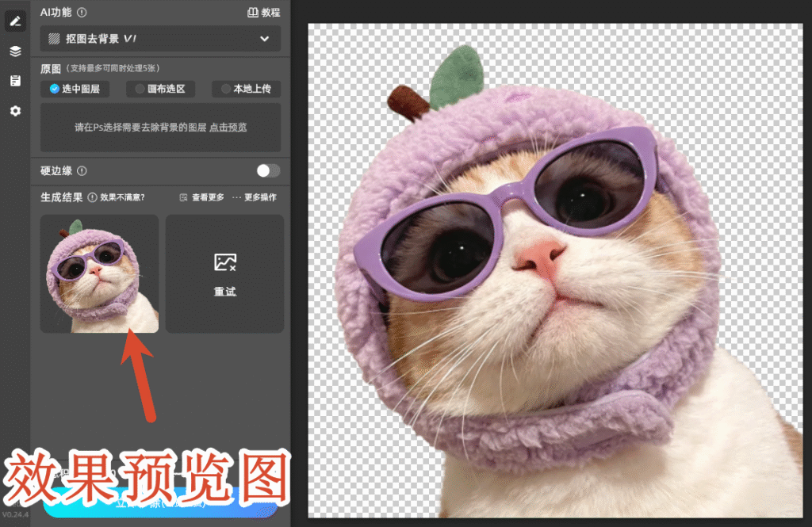Click the hatched icon in 抠图去背景 selector
The height and width of the screenshot is (527, 812).
pos(54,39)
